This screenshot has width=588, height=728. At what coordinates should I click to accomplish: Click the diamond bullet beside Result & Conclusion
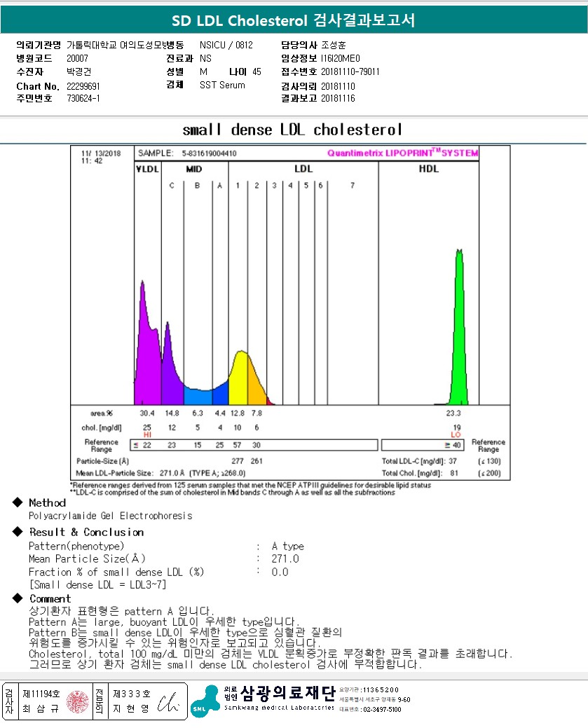tap(17, 533)
